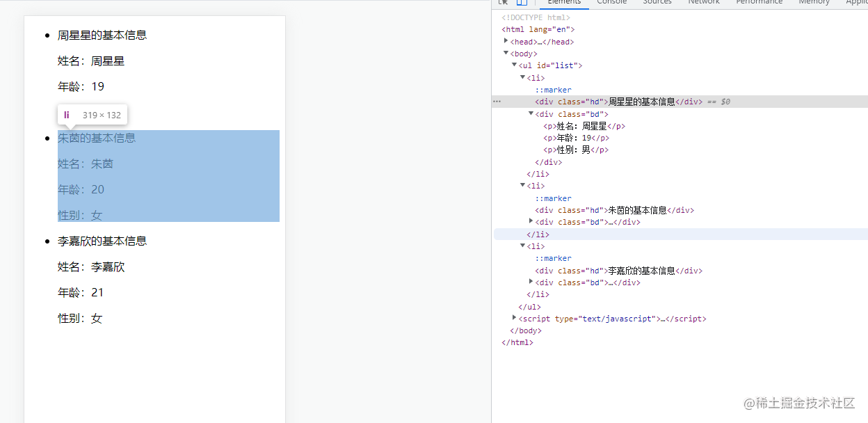Collapse the ul id="list" node
868x423 pixels.
point(515,65)
